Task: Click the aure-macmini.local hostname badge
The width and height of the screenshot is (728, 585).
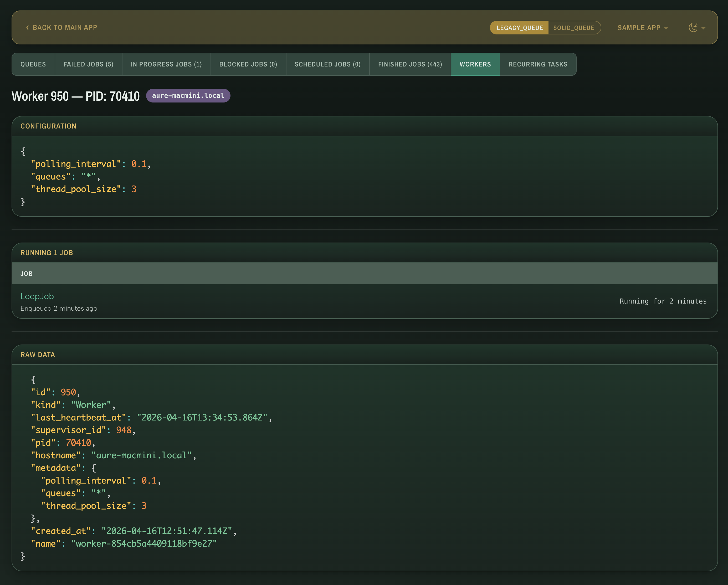Action: coord(188,96)
